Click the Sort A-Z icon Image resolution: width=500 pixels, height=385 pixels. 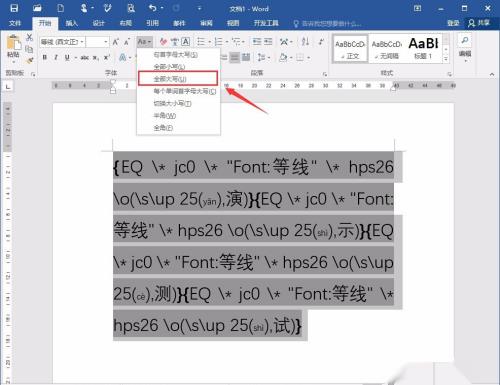point(305,42)
